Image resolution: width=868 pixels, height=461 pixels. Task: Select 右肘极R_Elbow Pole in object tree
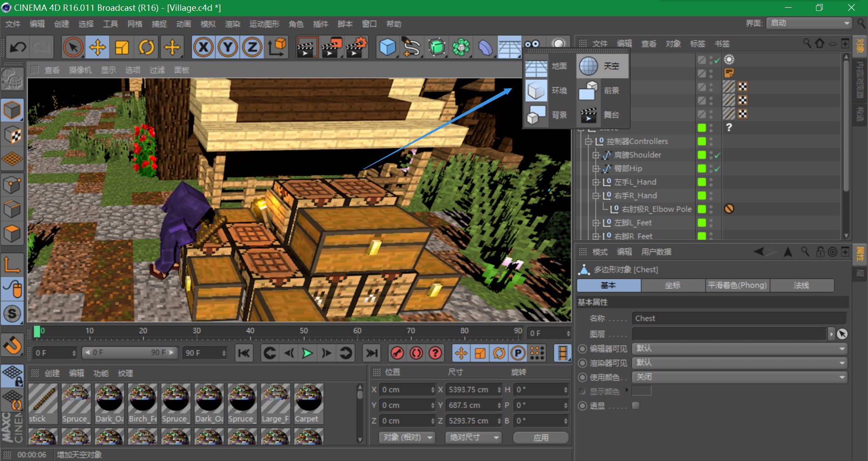tap(656, 209)
